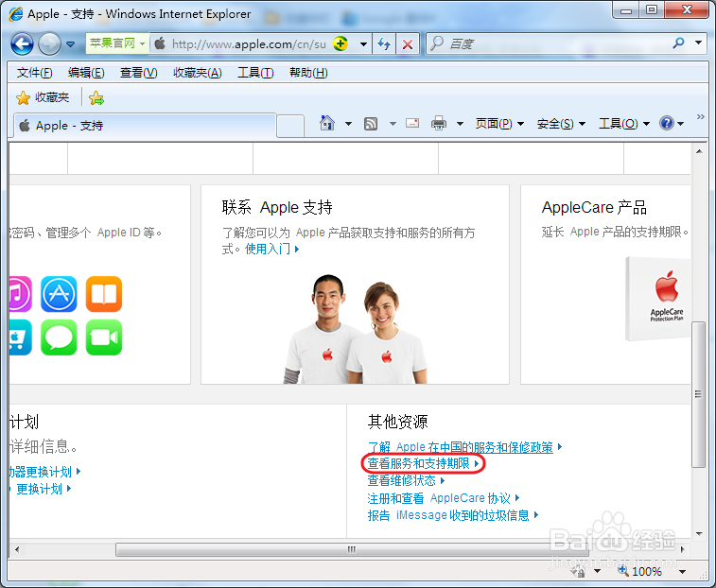The image size is (716, 588).
Task: Click the Apple support staff photo
Action: pos(356,329)
